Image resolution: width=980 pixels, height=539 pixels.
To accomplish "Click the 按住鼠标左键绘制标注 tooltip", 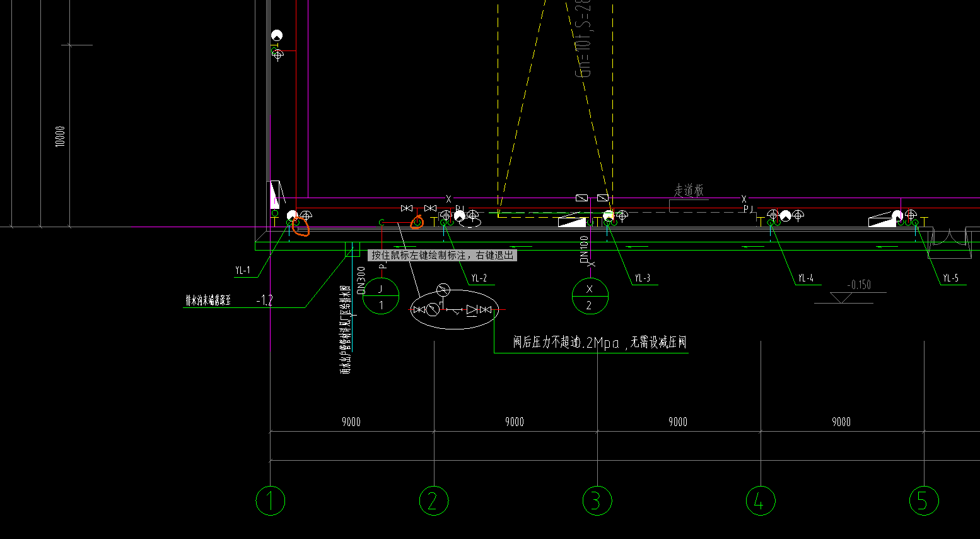I will [443, 255].
